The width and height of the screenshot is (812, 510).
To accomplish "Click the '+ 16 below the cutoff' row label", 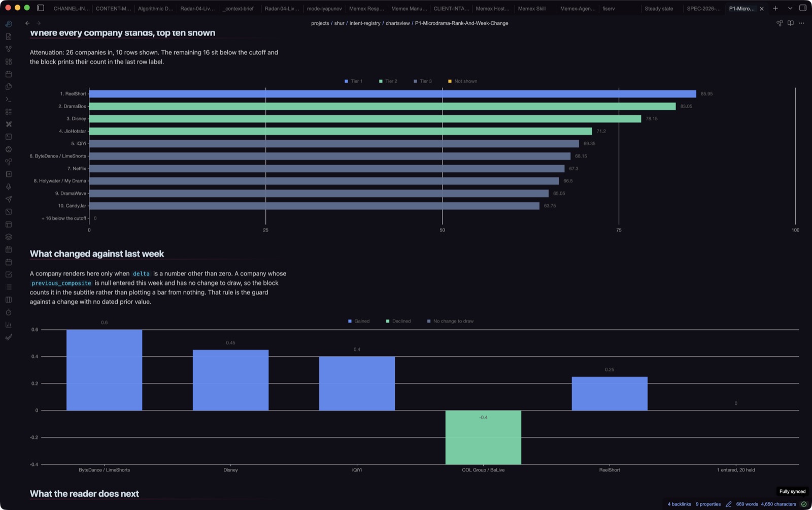I will (64, 218).
